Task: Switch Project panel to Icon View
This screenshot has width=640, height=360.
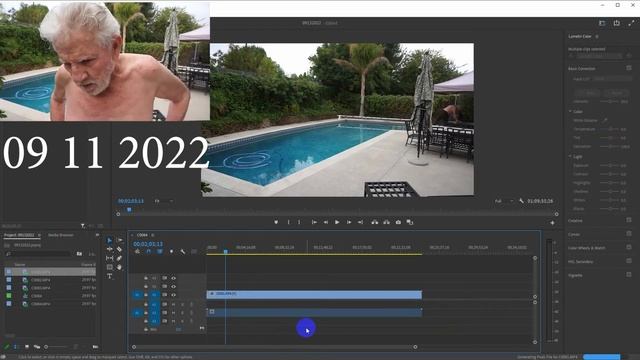Action: click(x=27, y=347)
